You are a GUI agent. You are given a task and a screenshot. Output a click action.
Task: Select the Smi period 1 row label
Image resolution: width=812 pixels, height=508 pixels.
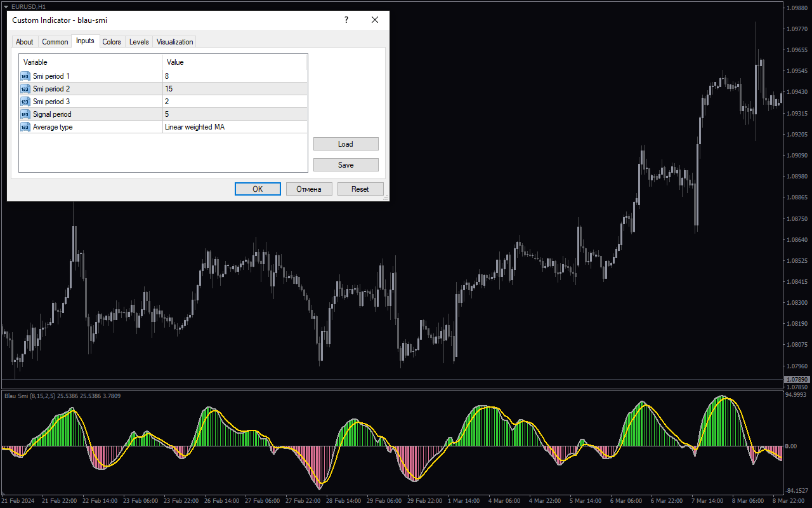[51, 76]
